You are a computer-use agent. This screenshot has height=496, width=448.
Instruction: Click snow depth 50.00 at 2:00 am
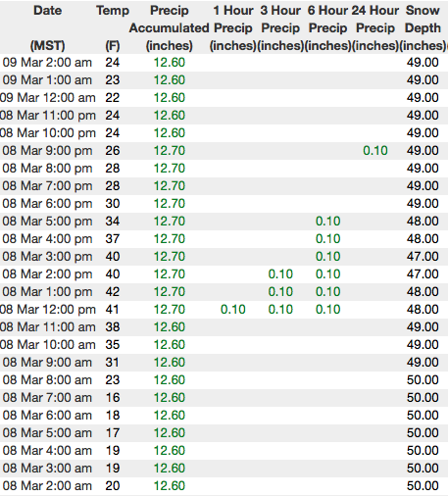pos(423,486)
